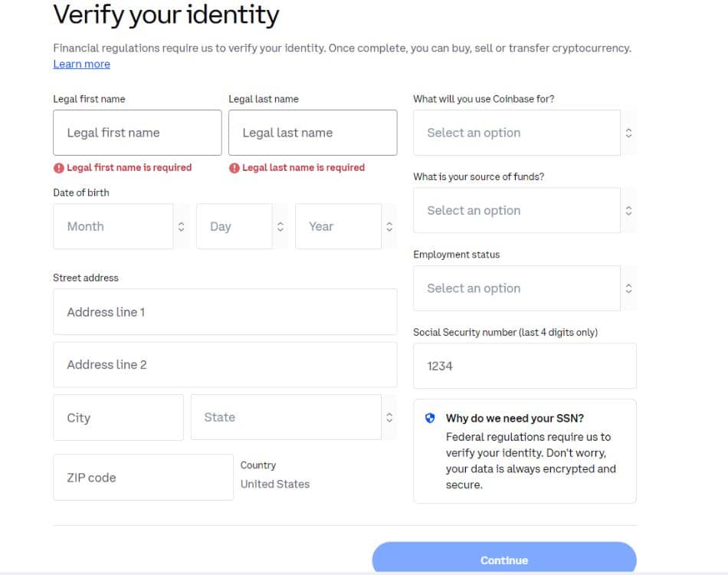Click the Legal first name error icon

[x=58, y=168]
